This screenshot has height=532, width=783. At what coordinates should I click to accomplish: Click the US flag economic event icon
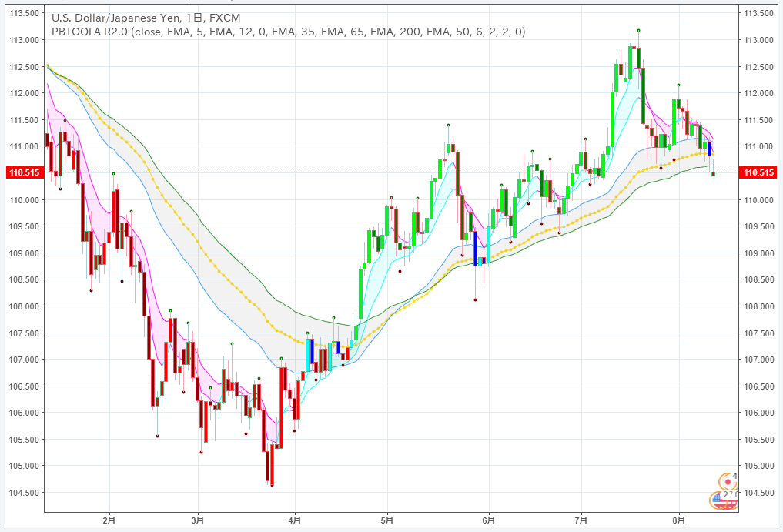[723, 500]
